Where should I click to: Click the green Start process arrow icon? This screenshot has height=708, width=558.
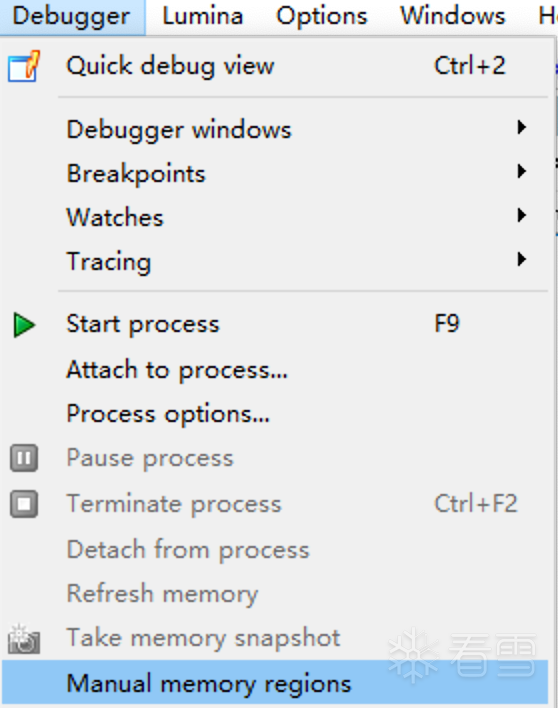point(24,325)
